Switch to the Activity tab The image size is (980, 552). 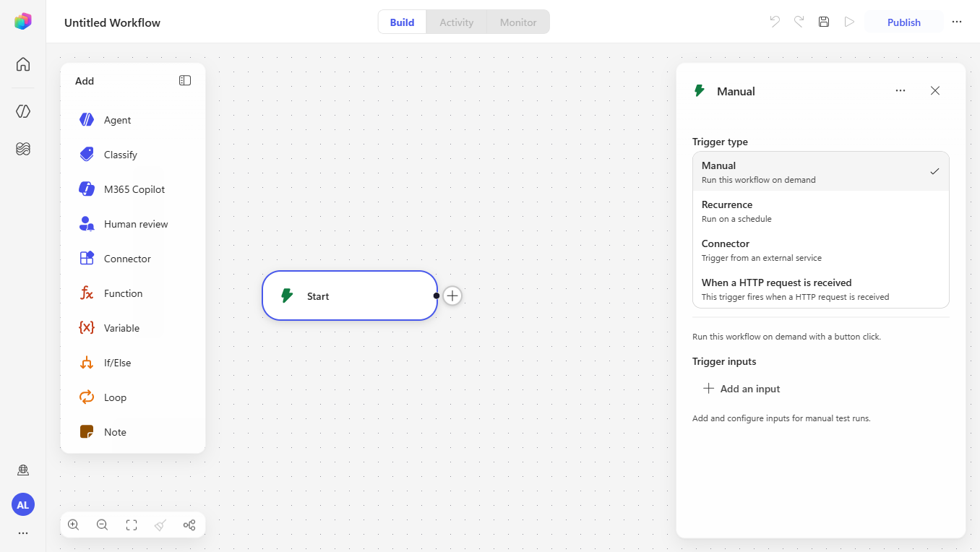pos(457,22)
